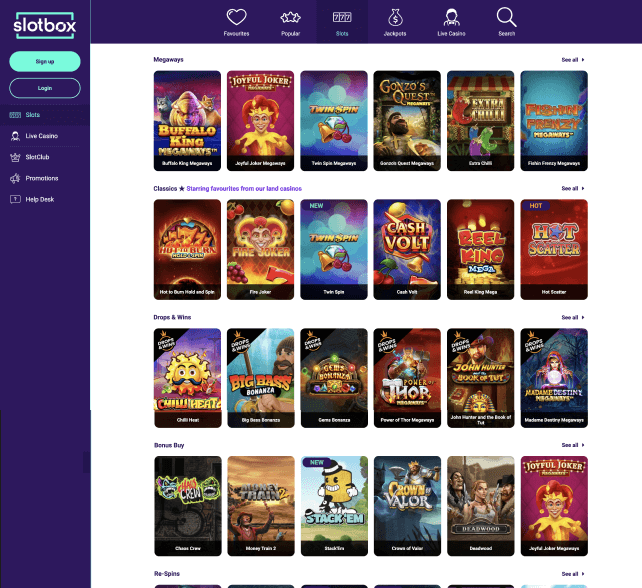Open Joyful Joker Megaways in Megaways row
The image size is (642, 588).
pos(260,121)
